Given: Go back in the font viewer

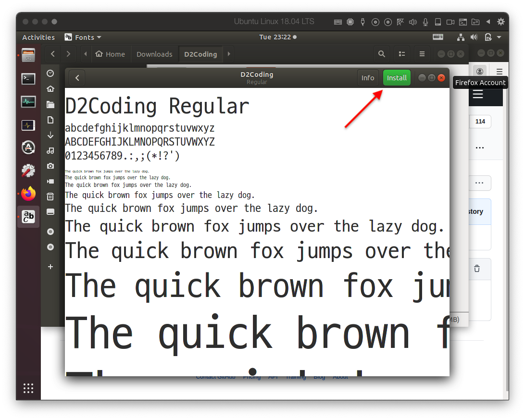Looking at the screenshot, I should (x=77, y=78).
